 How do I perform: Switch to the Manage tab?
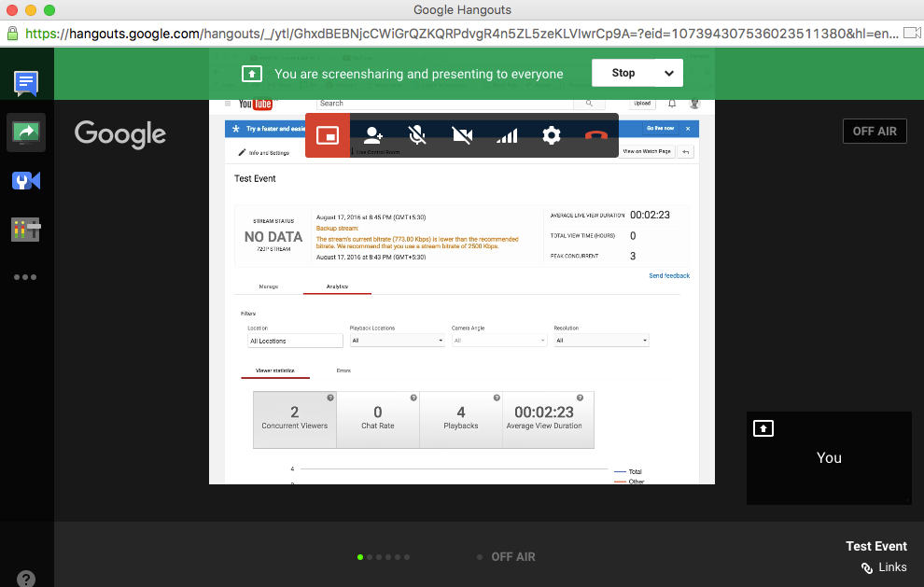click(269, 287)
